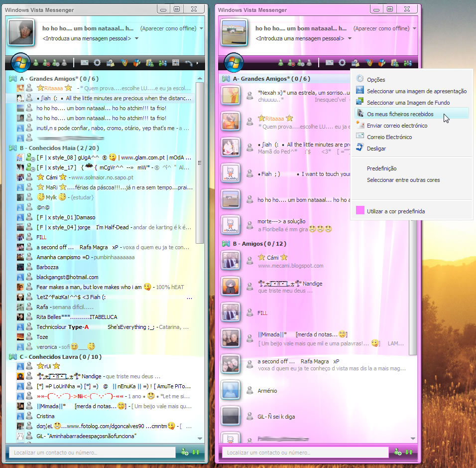Image resolution: width=476 pixels, height=468 pixels.
Task: Open the calendar icon in pink window toolbar
Action: pyautogui.click(x=356, y=63)
